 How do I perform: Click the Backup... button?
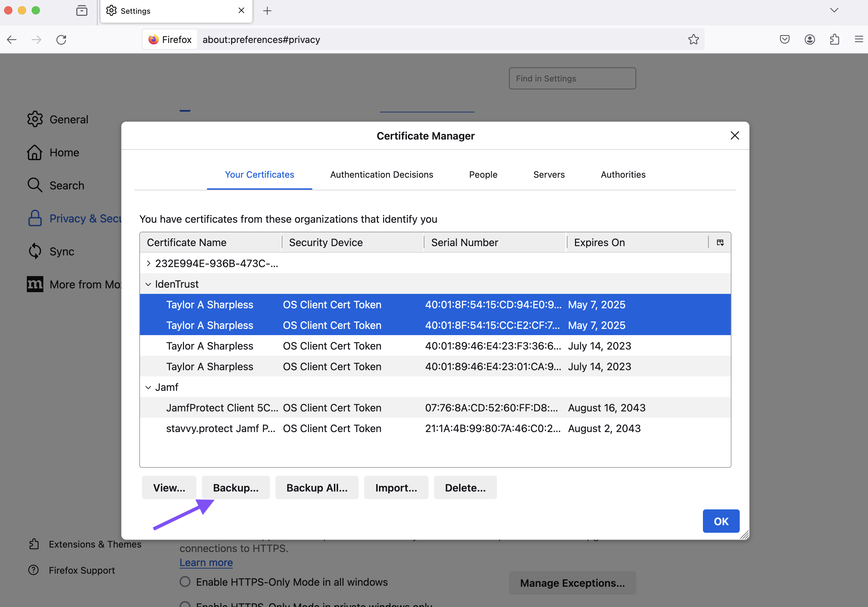click(236, 488)
